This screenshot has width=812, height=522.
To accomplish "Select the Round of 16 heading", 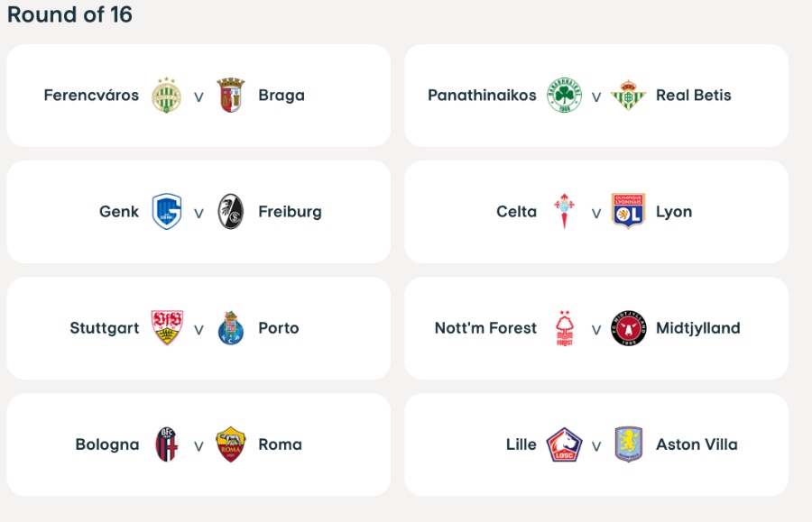I will click(x=69, y=14).
